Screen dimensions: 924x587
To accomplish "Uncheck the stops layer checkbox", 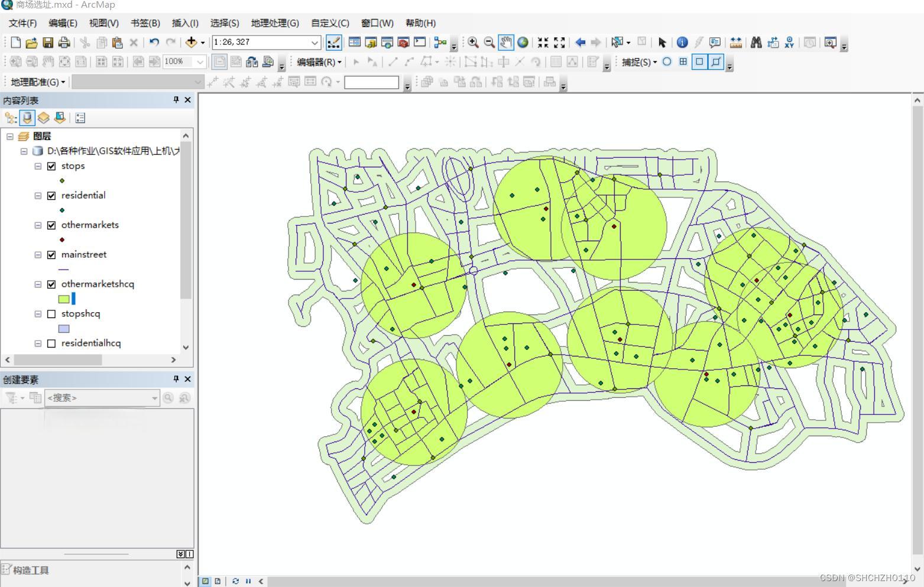I will (x=51, y=166).
